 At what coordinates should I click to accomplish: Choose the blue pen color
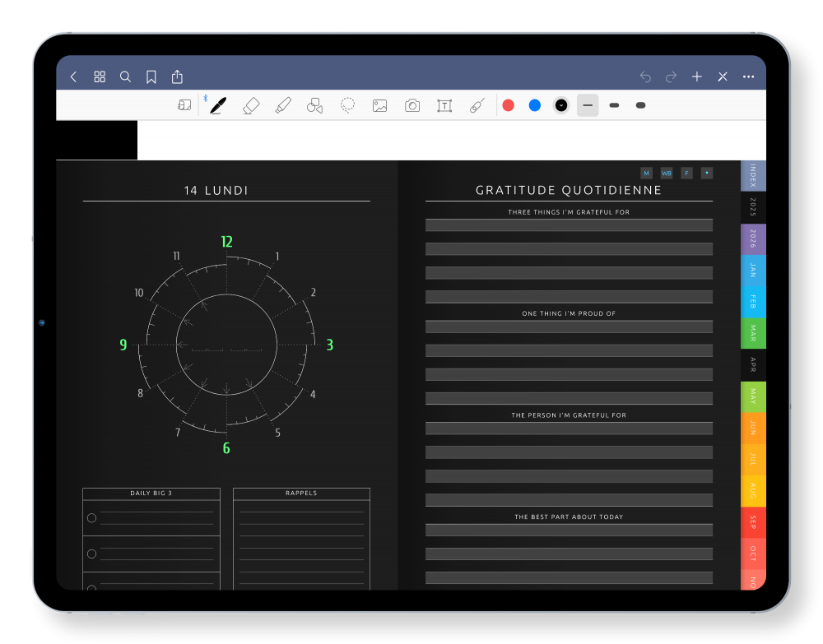535,105
